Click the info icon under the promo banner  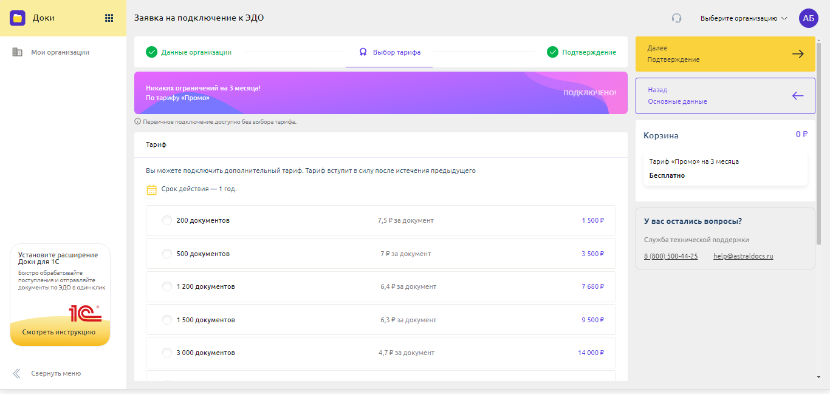coord(138,122)
